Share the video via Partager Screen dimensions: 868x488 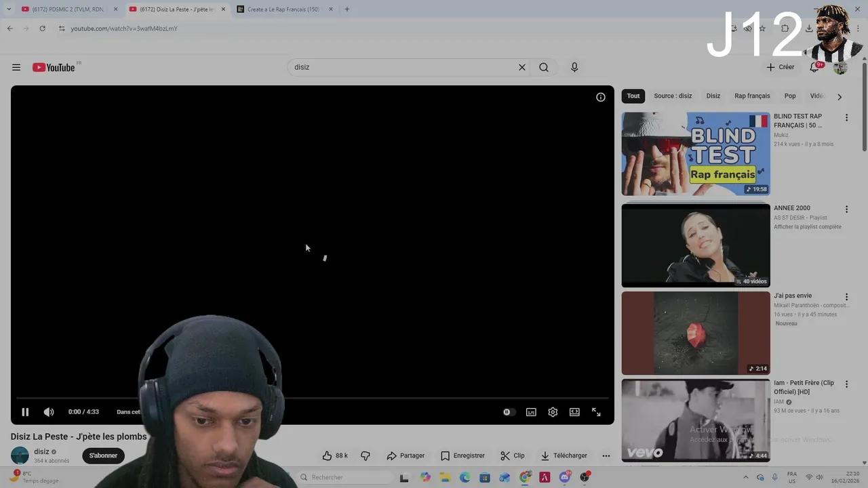coord(406,455)
